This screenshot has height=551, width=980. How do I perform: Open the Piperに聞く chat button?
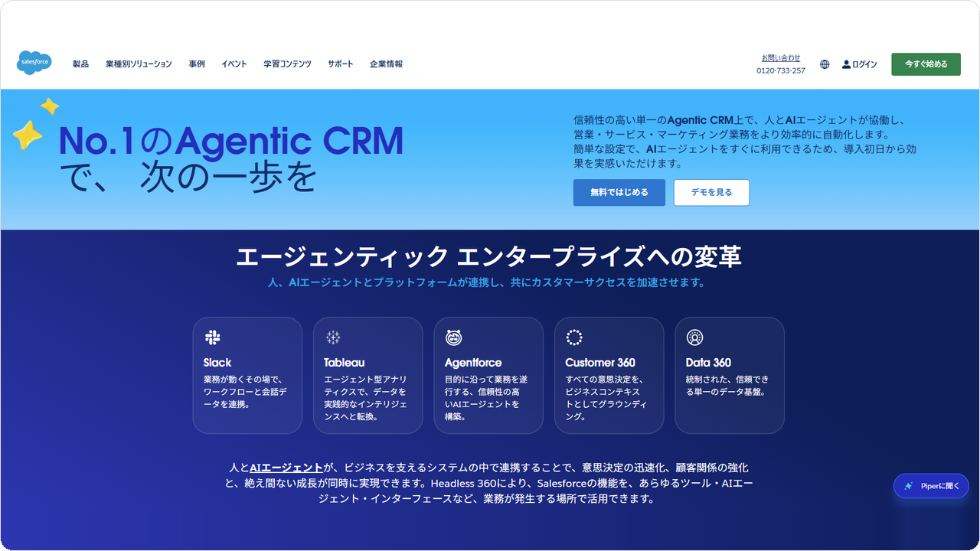[931, 486]
